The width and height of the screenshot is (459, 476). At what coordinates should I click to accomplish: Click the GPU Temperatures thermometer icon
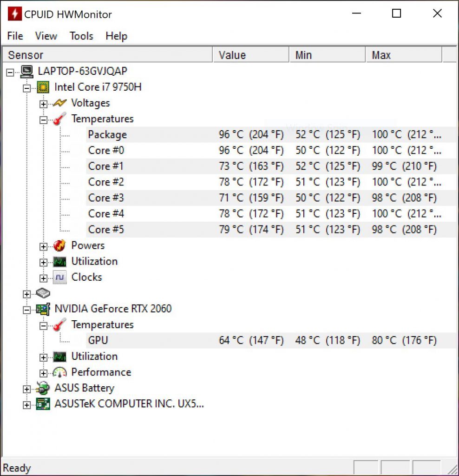point(59,325)
